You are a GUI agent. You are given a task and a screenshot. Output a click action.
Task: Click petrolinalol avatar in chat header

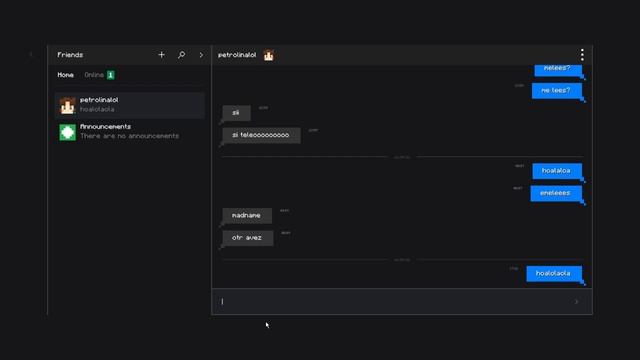(269, 55)
